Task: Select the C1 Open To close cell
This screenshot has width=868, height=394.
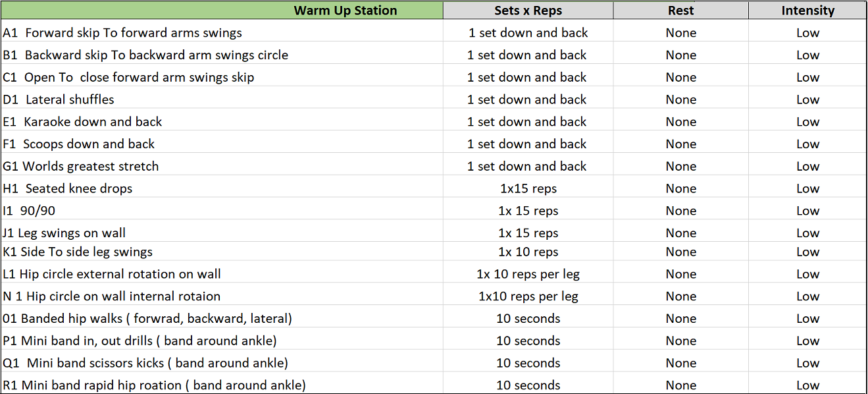Action: point(128,78)
